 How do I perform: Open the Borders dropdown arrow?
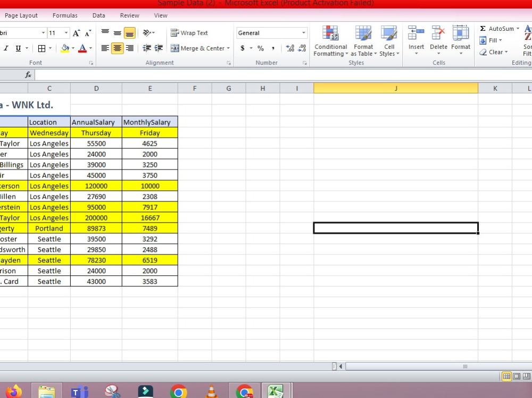pos(50,48)
